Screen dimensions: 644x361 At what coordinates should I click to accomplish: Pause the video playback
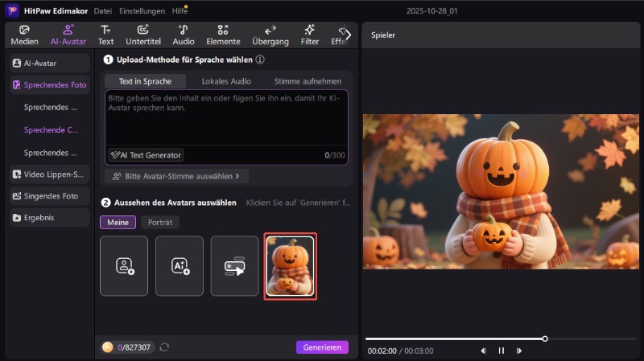(501, 351)
